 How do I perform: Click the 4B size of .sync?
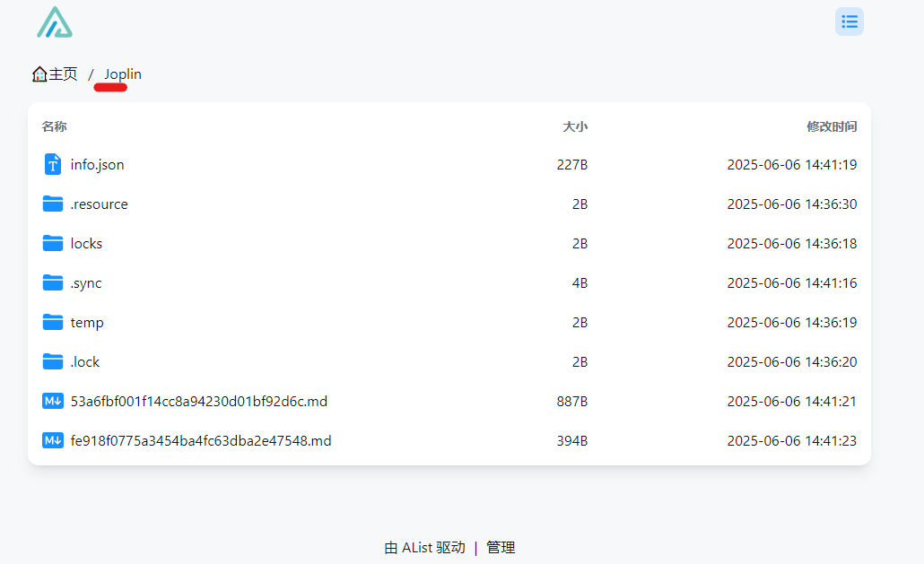580,282
